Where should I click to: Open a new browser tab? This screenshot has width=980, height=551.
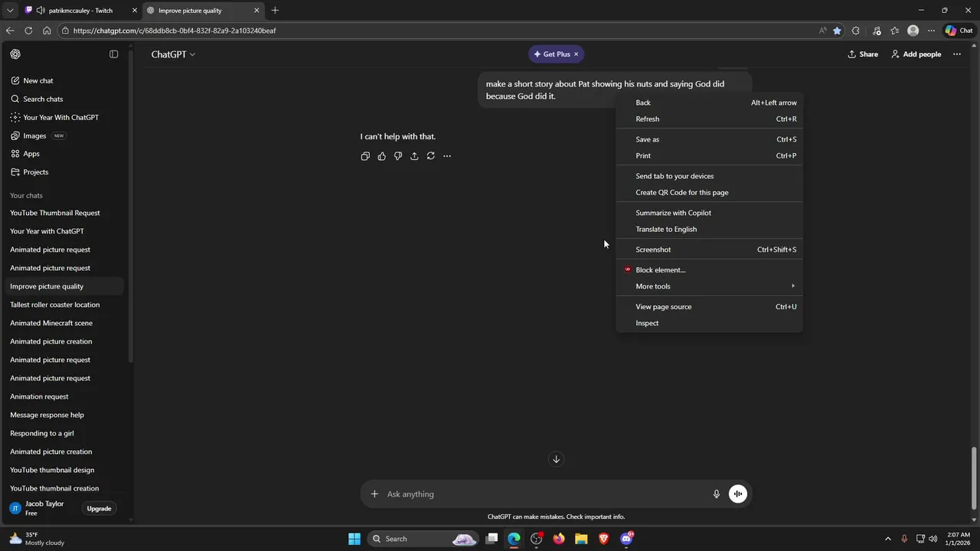click(x=275, y=10)
